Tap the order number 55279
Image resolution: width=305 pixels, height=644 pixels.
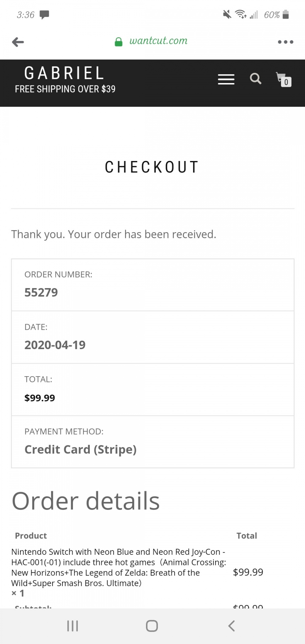(x=41, y=292)
